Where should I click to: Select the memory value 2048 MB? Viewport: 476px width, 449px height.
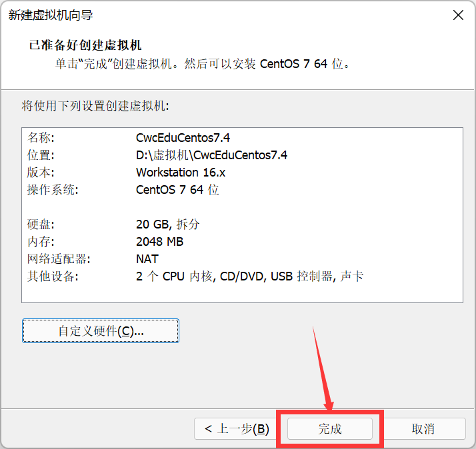click(x=160, y=242)
